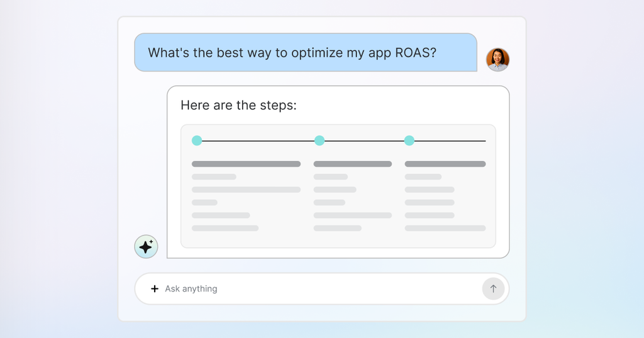
Task: Select the second step timeline dot
Action: pos(319,141)
